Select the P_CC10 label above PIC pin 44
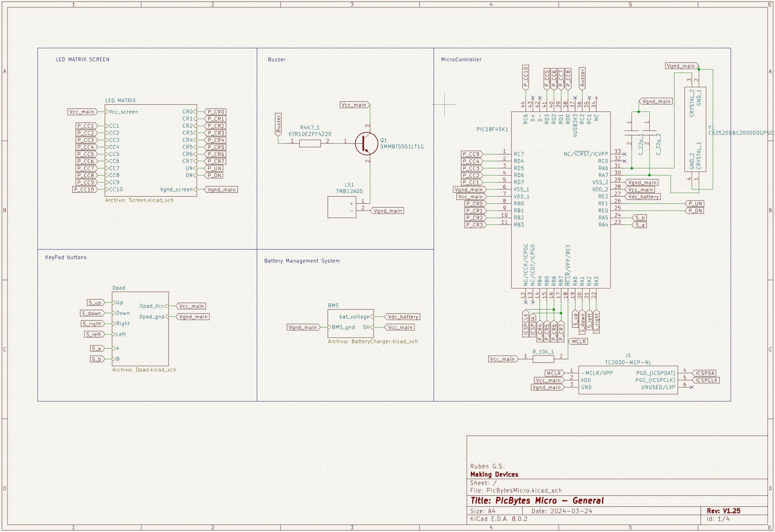Screen dimensions: 775x532 (525, 77)
